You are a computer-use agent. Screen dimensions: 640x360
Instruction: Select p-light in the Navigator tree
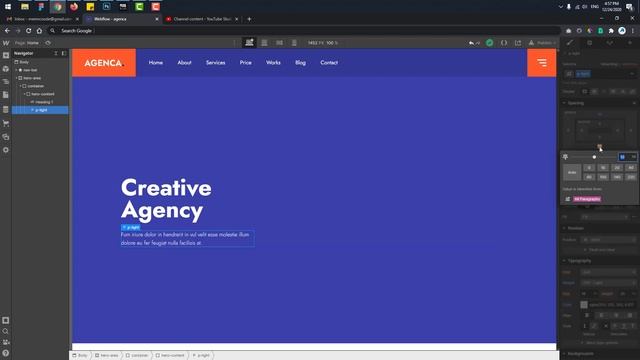(41, 110)
